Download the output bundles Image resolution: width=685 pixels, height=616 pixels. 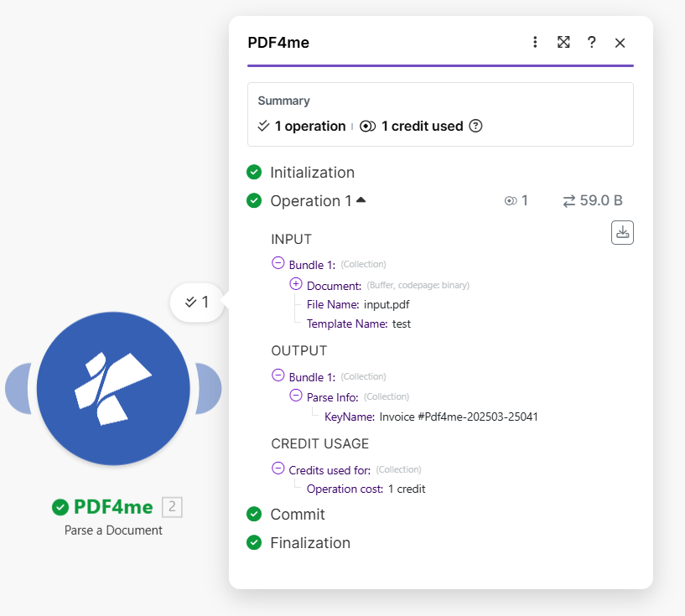point(622,233)
